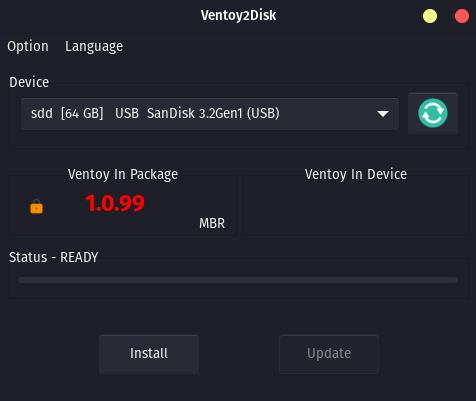Image resolution: width=476 pixels, height=401 pixels.
Task: Click the MBR partition style label
Action: (x=212, y=223)
